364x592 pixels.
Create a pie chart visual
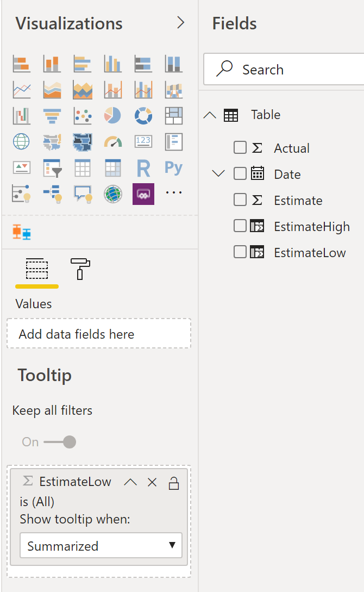pos(113,116)
